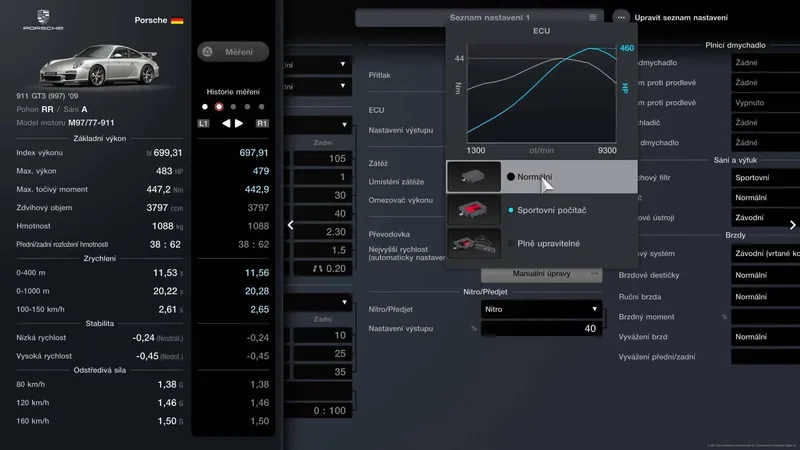Click the Index výkonu value 699,31
This screenshot has width=800, height=450.
[x=167, y=153]
